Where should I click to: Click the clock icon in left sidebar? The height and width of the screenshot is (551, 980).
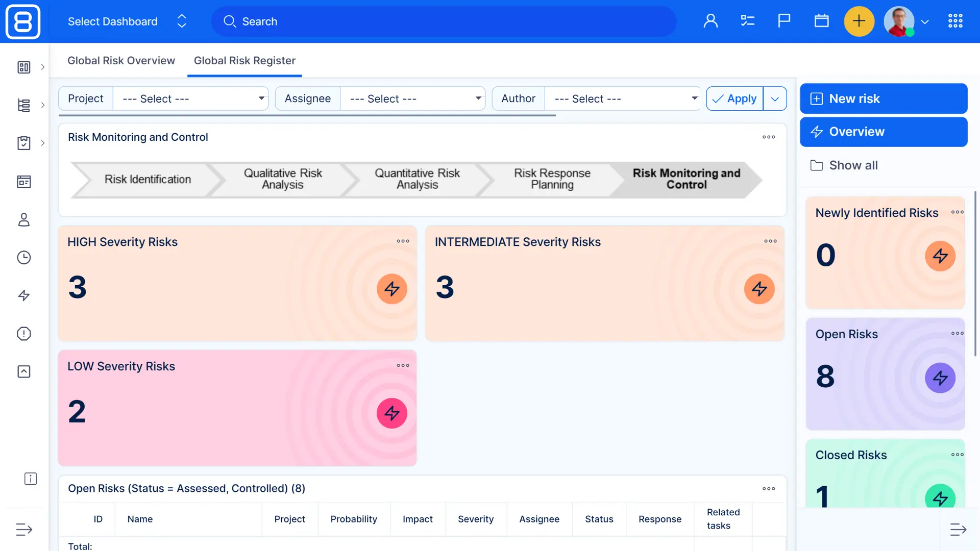click(x=23, y=258)
